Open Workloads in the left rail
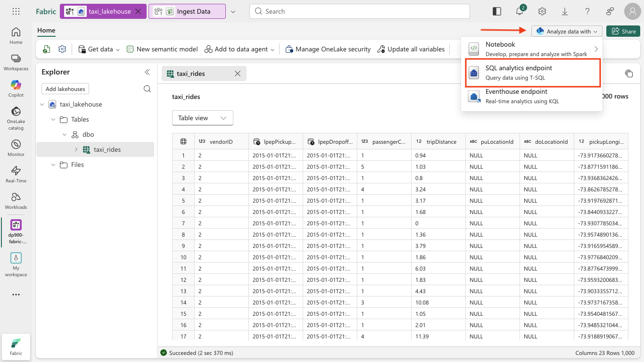Viewport: 644px width, 362px height. (16, 201)
